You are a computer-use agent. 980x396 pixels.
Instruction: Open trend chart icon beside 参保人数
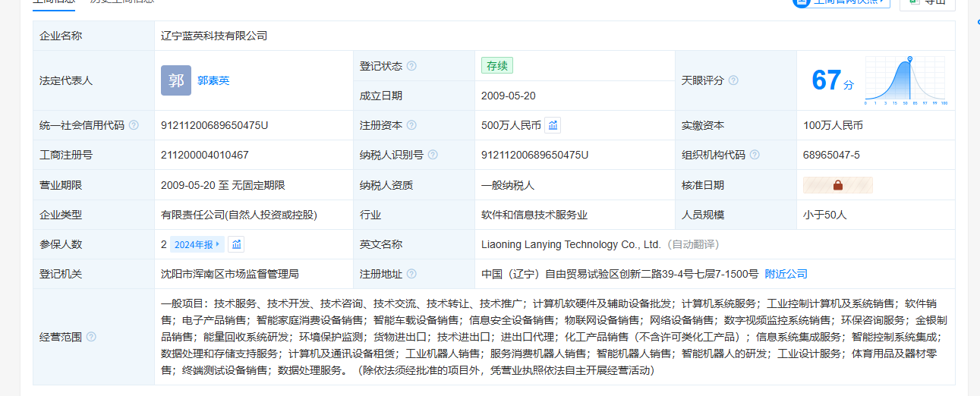tap(237, 244)
